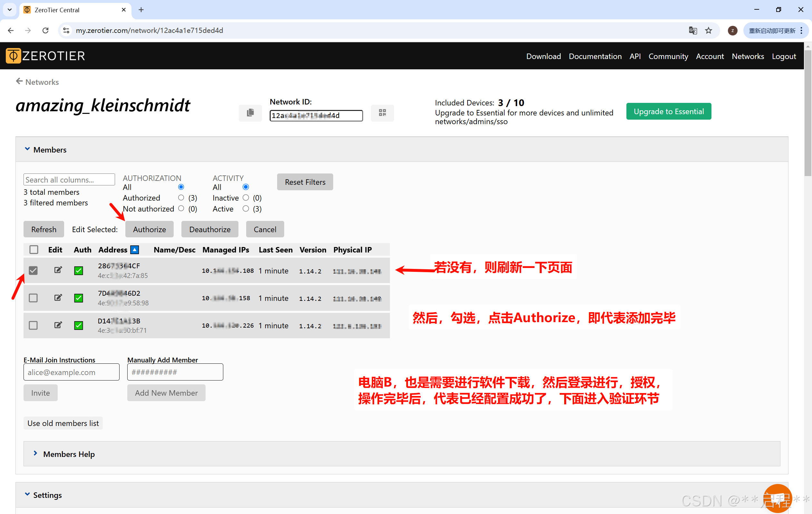Click the Cancel edit button
Screen dimensions: 812x514
coord(265,229)
